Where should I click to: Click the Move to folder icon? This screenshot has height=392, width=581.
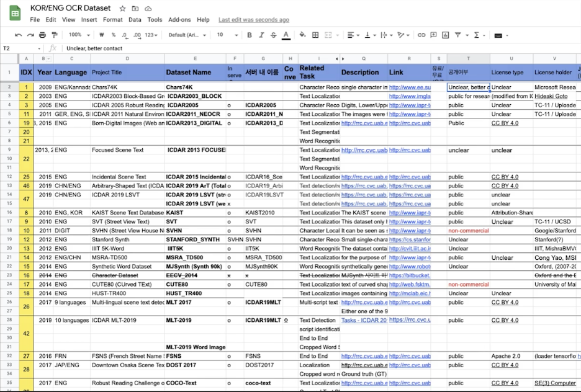click(135, 8)
